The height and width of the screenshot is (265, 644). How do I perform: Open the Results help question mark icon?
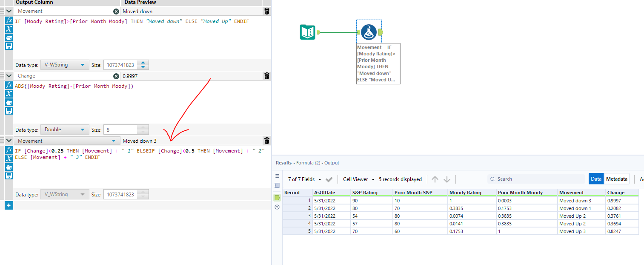point(277,207)
